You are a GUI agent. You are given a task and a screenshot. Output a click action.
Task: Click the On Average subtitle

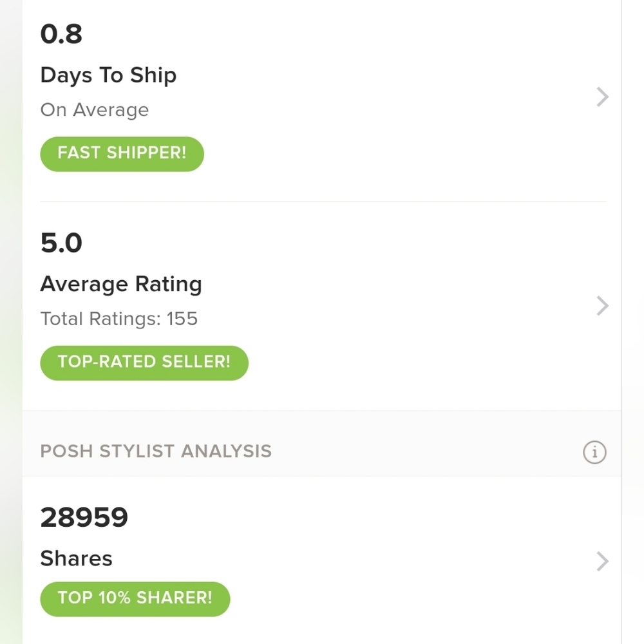click(x=95, y=110)
